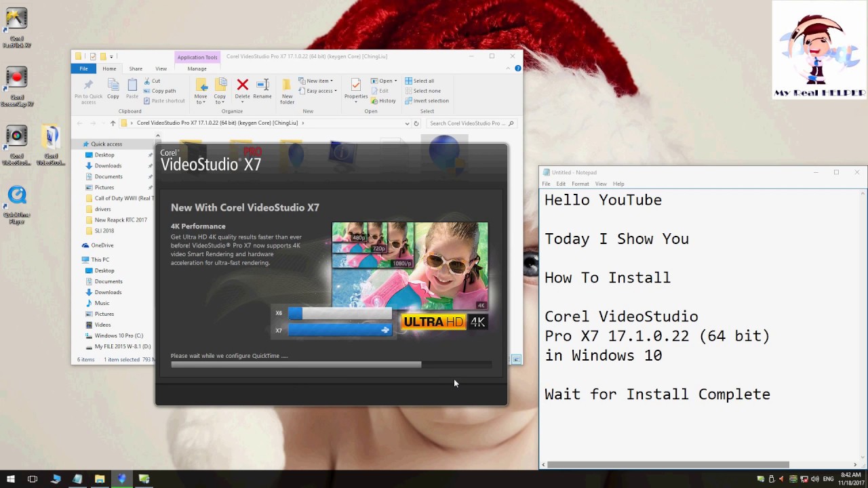Click the ENG language indicator in taskbar
The height and width of the screenshot is (488, 868).
(x=828, y=479)
